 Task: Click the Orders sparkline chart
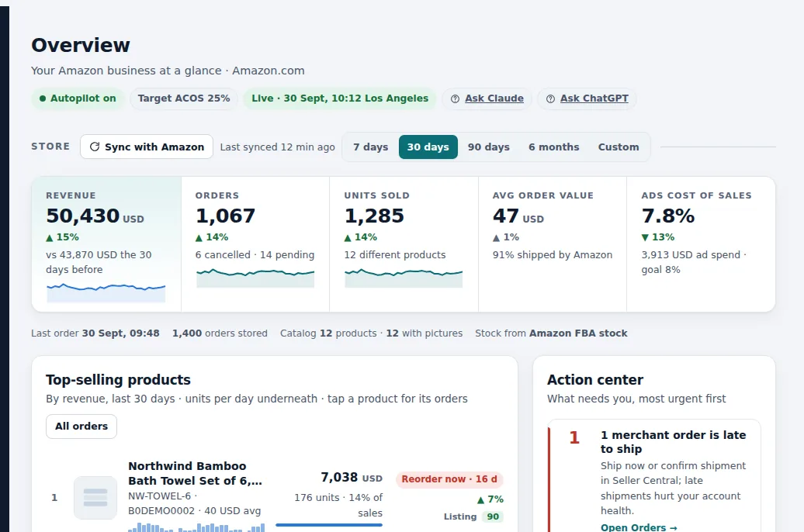point(255,278)
